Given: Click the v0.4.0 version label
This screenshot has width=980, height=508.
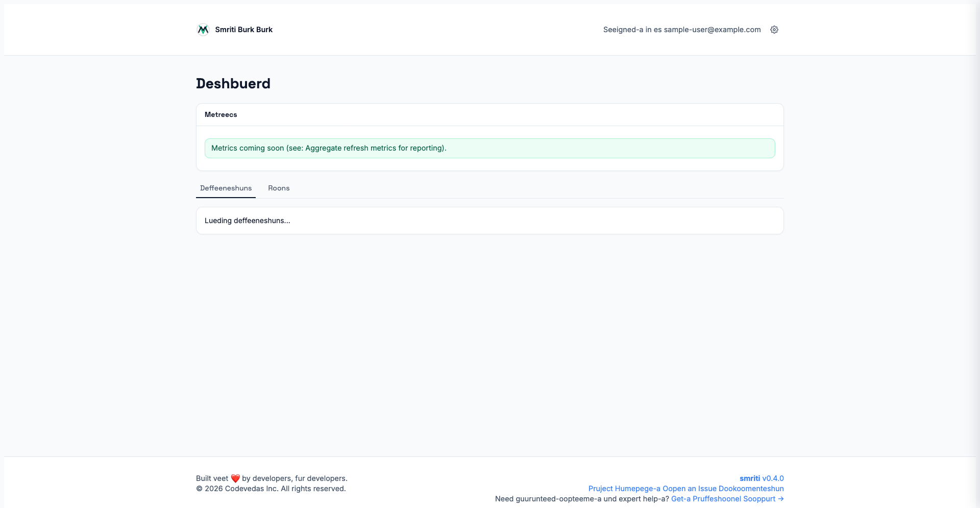Looking at the screenshot, I should (773, 478).
